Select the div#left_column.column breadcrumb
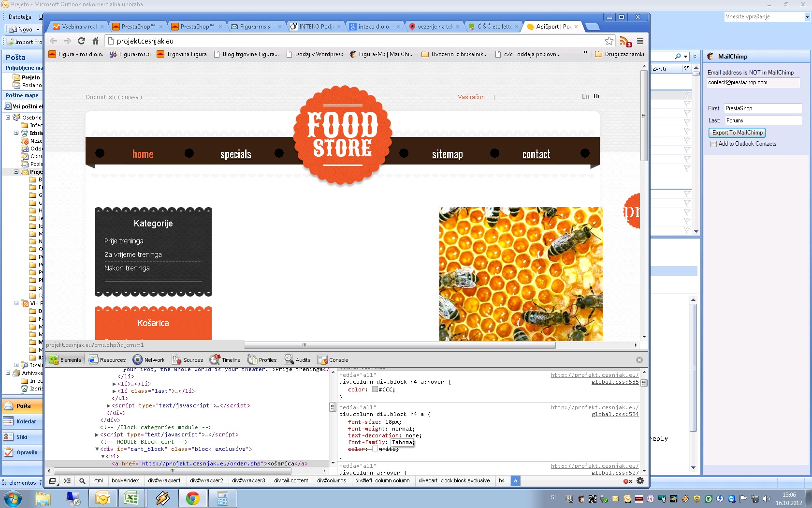Screen dimensions: 812x508 click(x=382, y=481)
